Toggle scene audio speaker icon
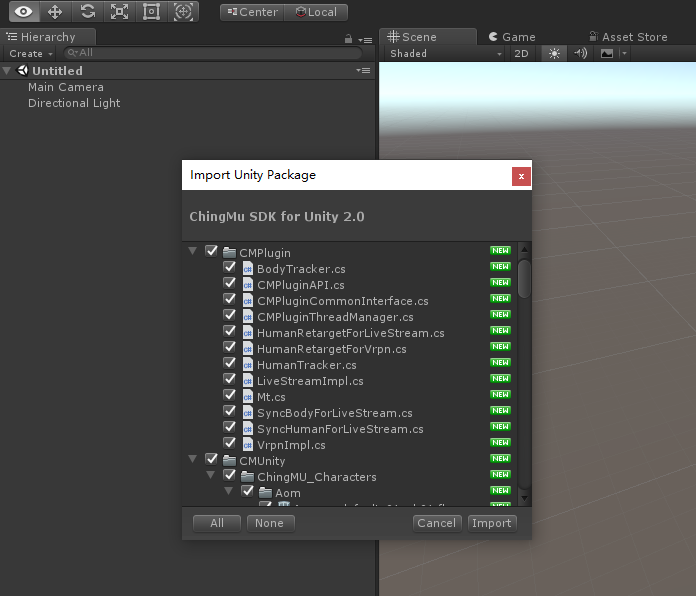The width and height of the screenshot is (696, 596). point(580,54)
